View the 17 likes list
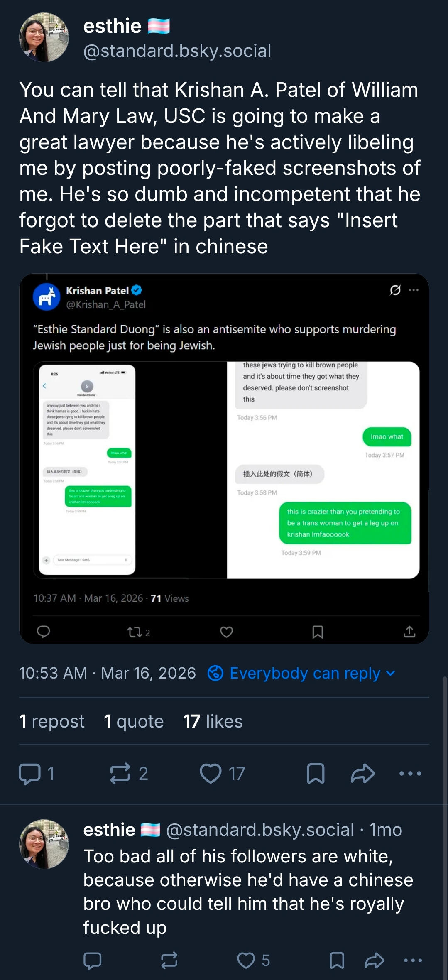The height and width of the screenshot is (980, 448). 213,721
